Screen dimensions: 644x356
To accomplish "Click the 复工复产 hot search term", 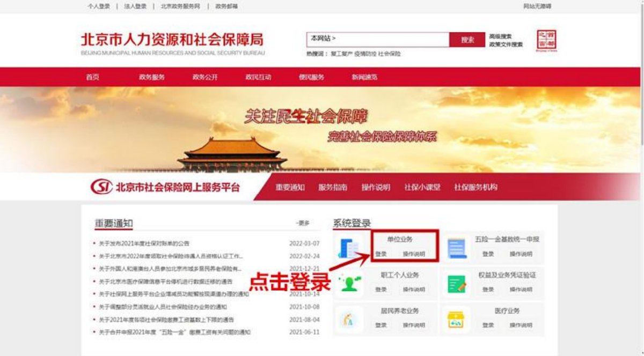I will [341, 54].
